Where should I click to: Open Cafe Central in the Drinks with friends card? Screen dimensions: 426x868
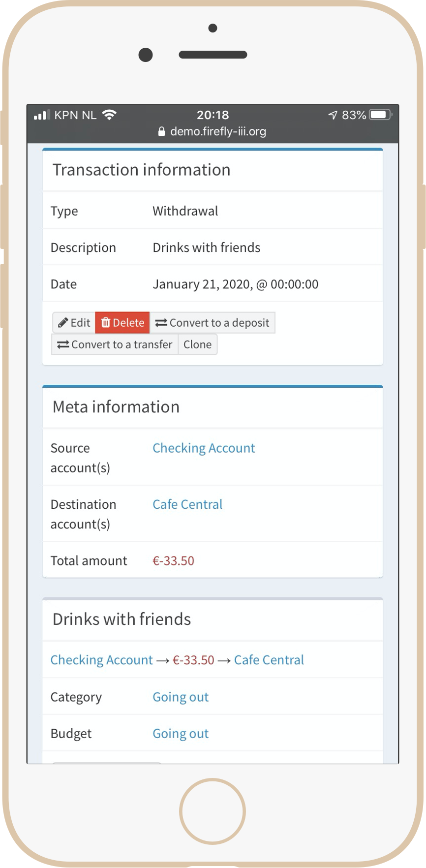click(x=269, y=660)
